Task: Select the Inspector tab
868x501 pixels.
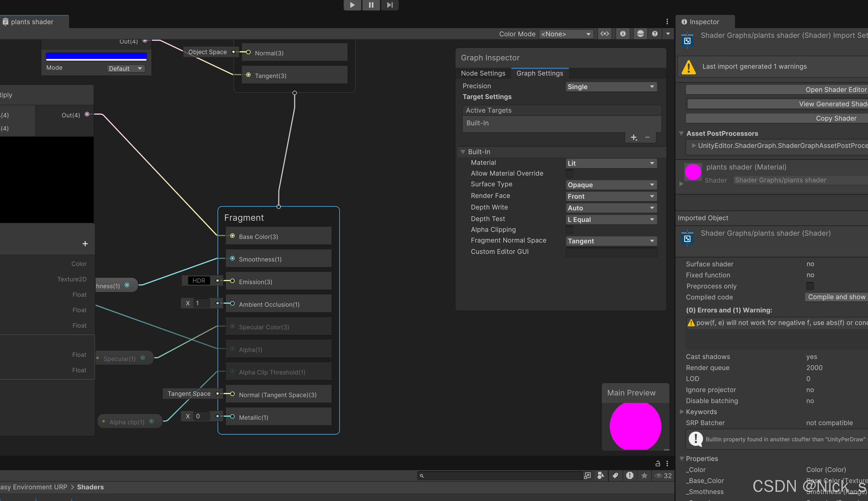Action: point(704,22)
